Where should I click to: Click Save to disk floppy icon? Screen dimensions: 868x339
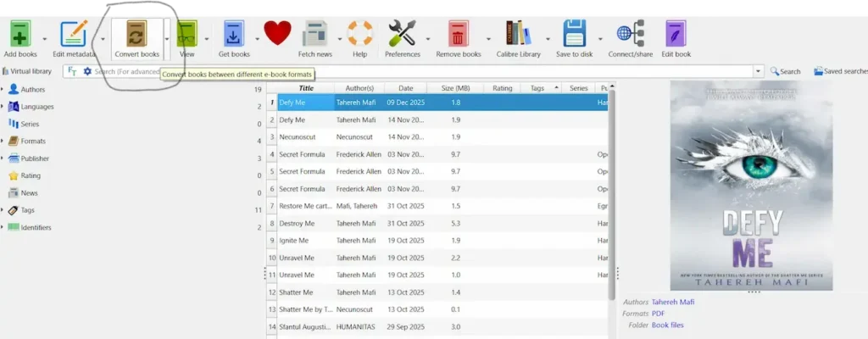tap(574, 34)
